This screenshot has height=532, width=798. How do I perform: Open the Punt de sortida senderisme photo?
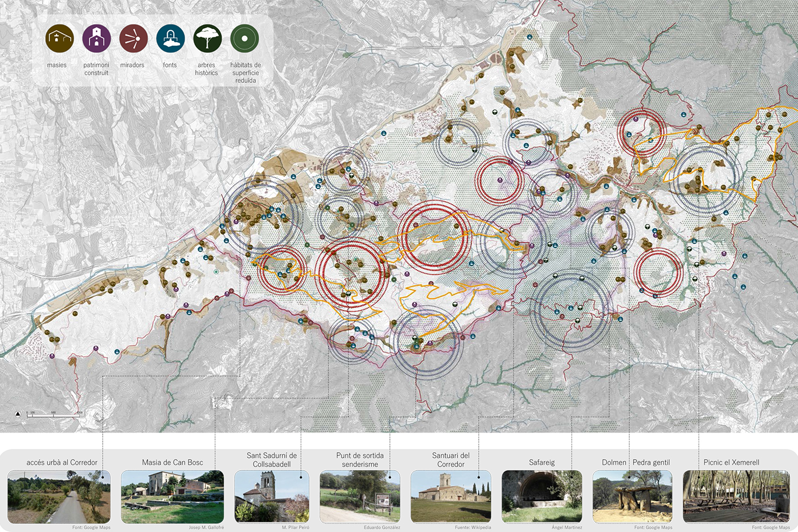(x=360, y=496)
